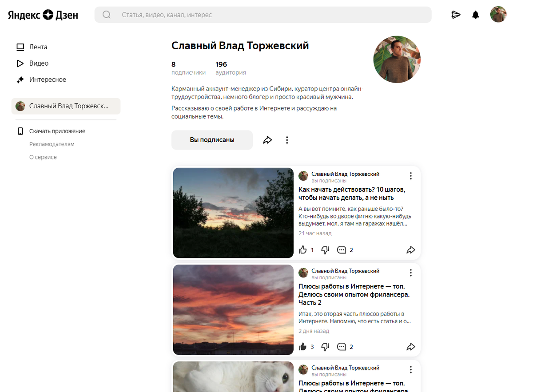
Task: Go to Интересное in the sidebar
Action: [x=48, y=80]
